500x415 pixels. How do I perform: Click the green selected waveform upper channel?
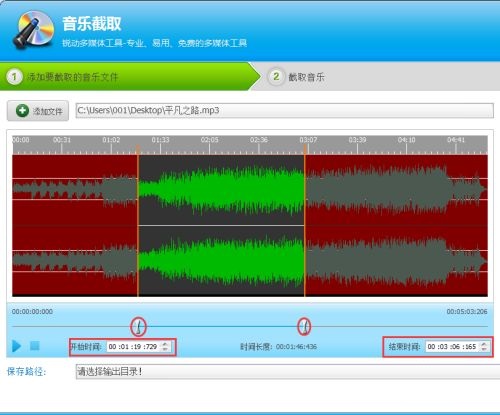pyautogui.click(x=221, y=190)
